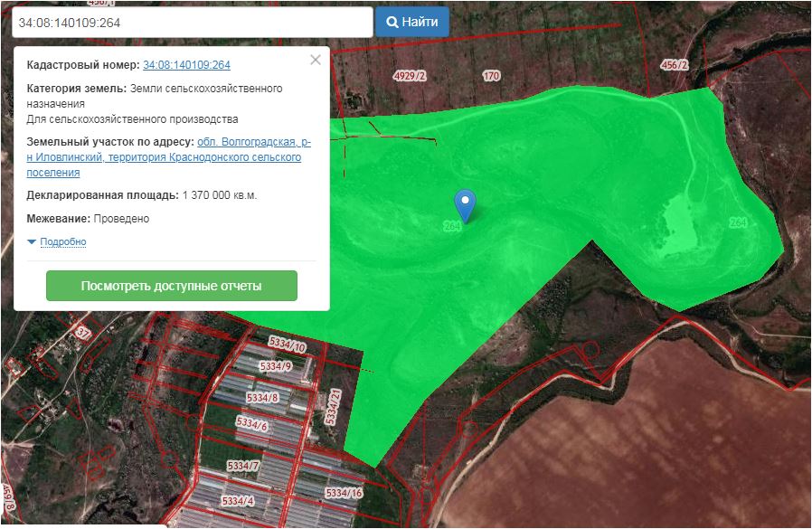812x529 pixels.
Task: Select parcel label 5334/16
Action: click(x=344, y=493)
